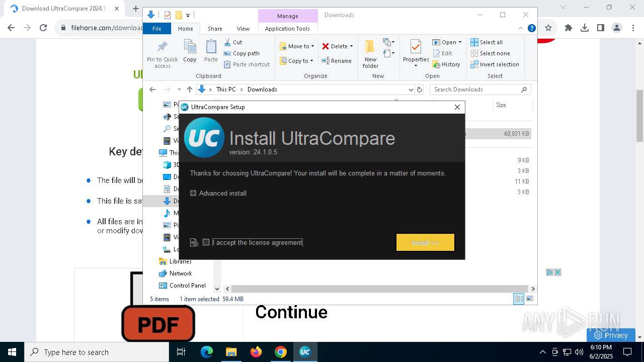Go up one folder level
This screenshot has height=362, width=644.
[189, 89]
